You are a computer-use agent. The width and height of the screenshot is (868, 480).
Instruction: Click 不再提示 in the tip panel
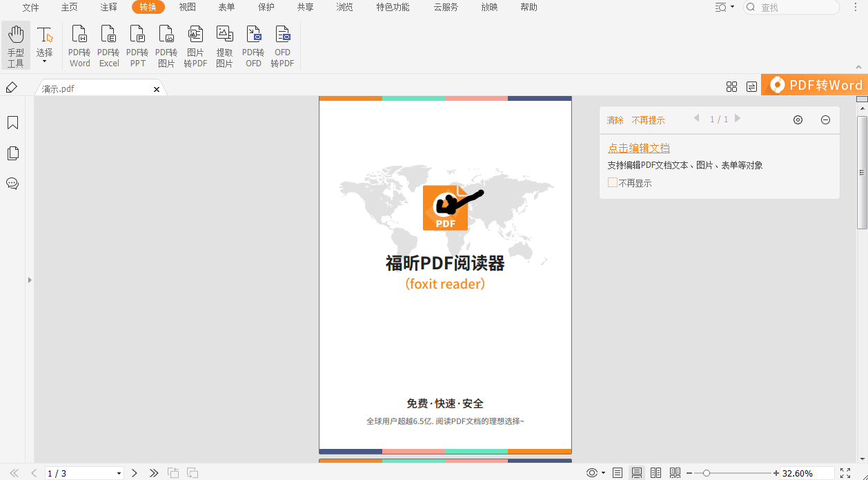648,120
